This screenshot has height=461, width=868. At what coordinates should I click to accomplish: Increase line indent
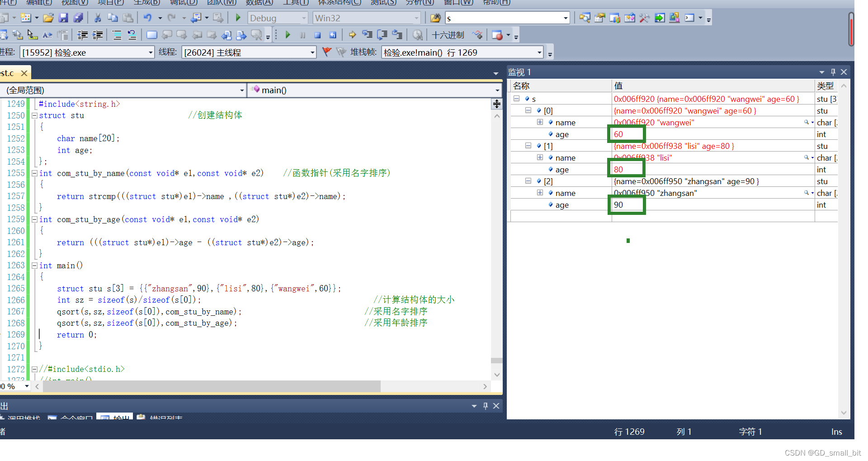98,35
